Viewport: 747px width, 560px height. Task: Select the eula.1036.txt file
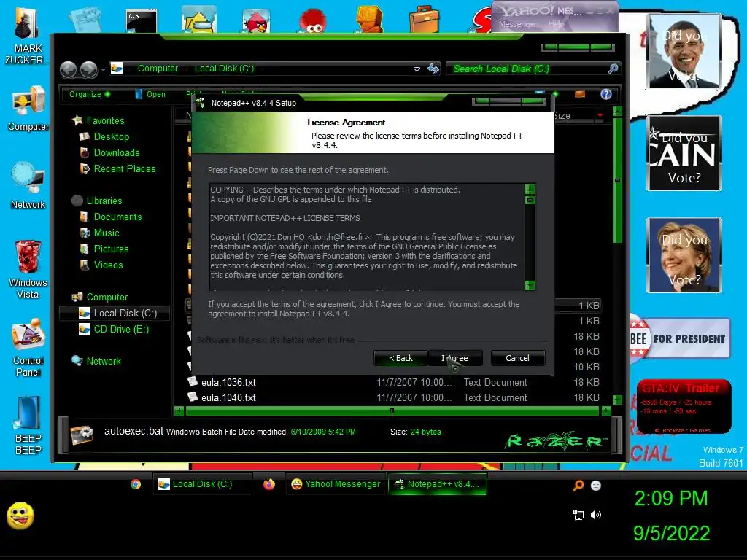point(228,382)
